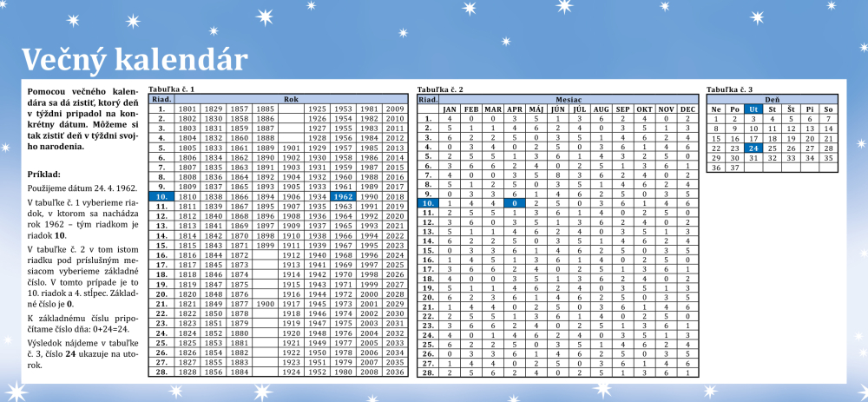Click the Večný kalendár title
The width and height of the screenshot is (868, 402).
[x=135, y=58]
